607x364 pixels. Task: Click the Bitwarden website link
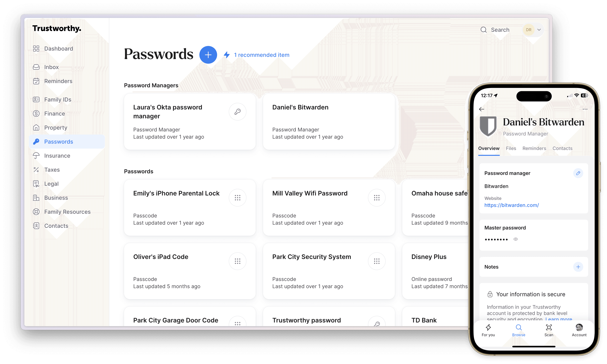pos(512,205)
